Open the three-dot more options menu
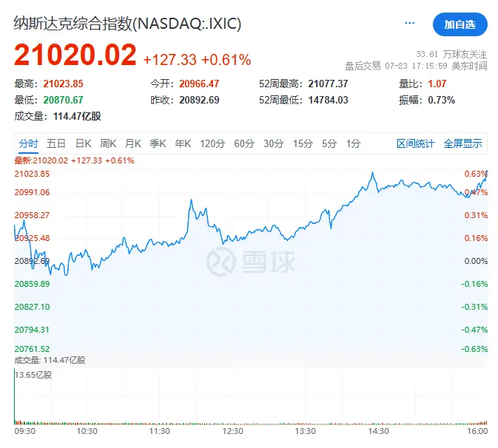Viewport: 498px width, 448px height. click(409, 23)
